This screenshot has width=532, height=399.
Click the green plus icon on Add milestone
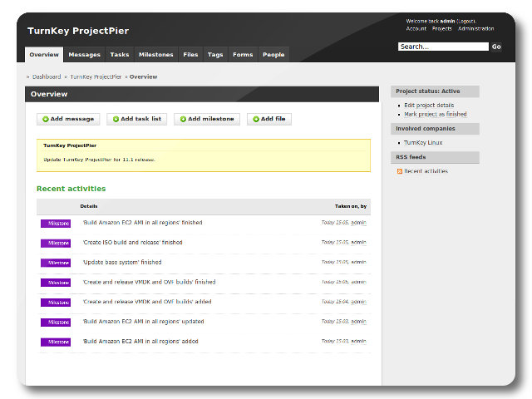(183, 119)
